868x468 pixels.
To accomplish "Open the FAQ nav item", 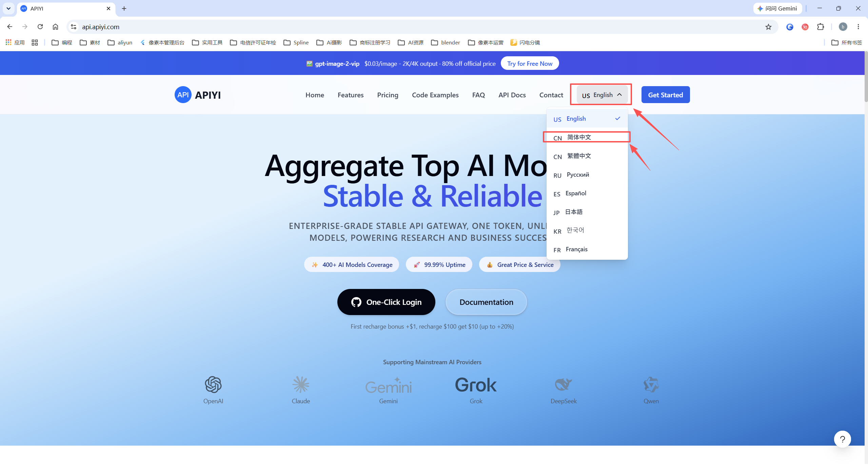I will [478, 95].
